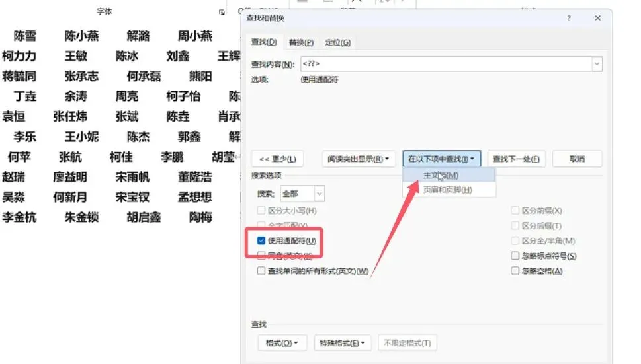
Task: Click the name 陶梅 in the document
Action: coord(200,217)
